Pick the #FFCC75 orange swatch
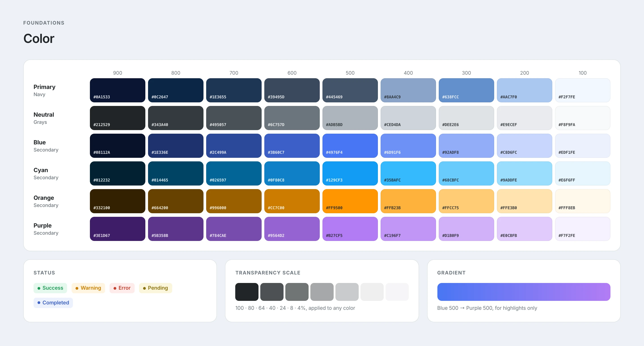This screenshot has width=644, height=346. click(466, 201)
